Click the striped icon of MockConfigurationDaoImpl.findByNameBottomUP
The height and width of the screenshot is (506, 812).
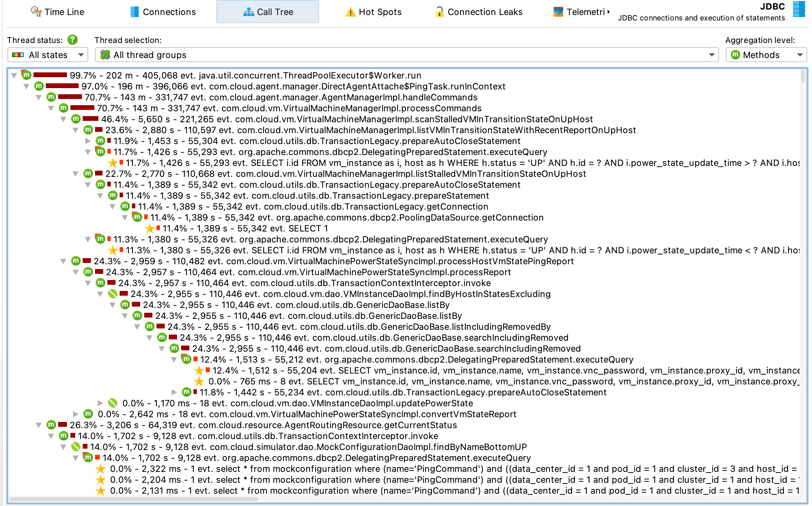(76, 447)
